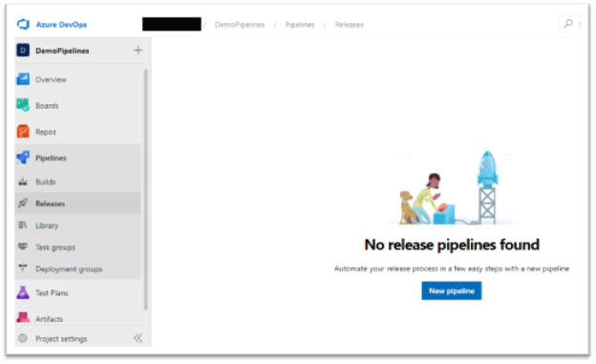Click the Repos icon
The height and width of the screenshot is (364, 596).
click(23, 131)
